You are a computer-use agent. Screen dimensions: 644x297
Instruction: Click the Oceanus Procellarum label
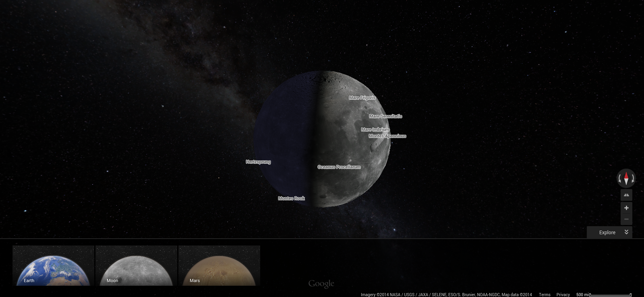tap(339, 167)
